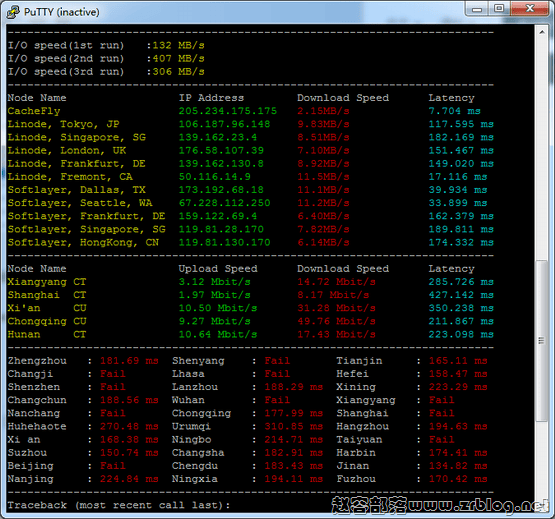Click the 427.142 ms latency value
Screen dimensions: 555x519
[461, 295]
